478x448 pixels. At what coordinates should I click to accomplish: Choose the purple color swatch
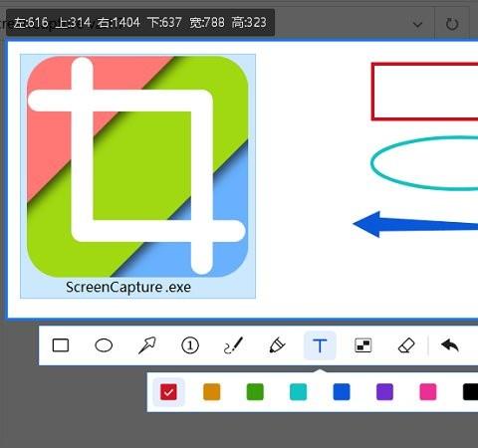point(384,392)
